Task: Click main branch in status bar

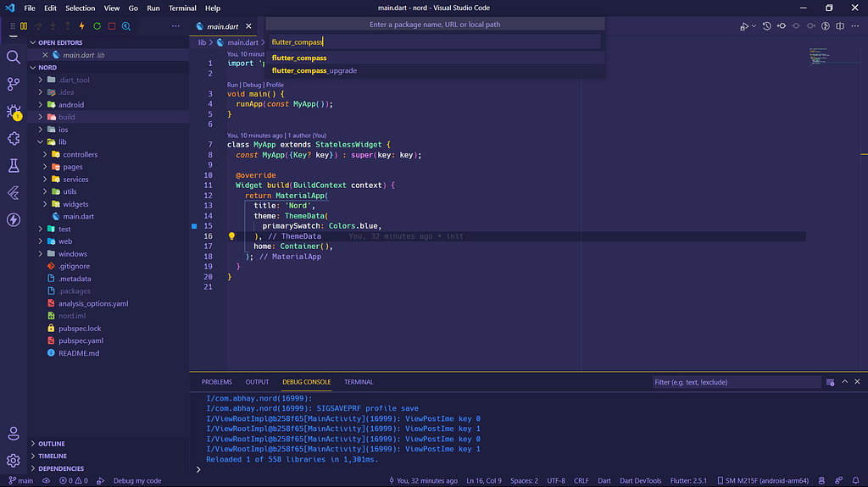Action: tap(21, 481)
